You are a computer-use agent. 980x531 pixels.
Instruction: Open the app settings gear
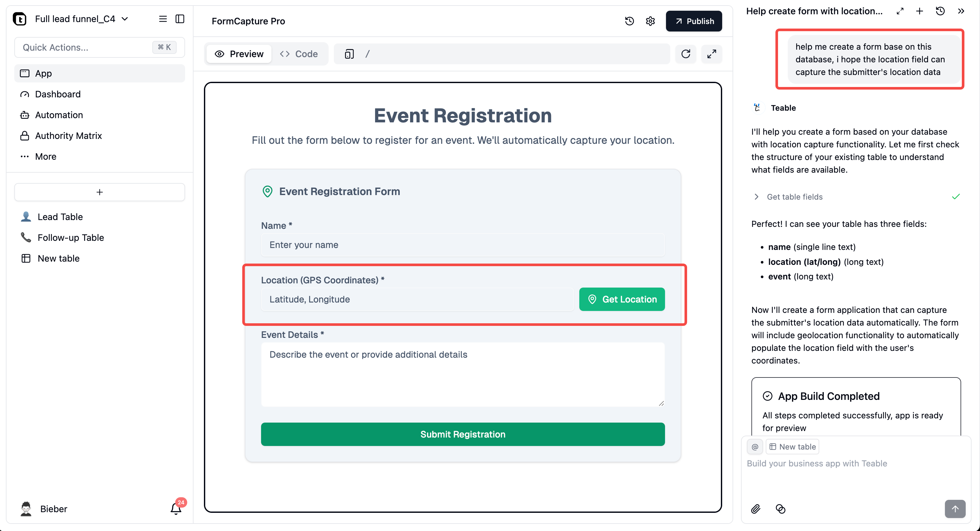coord(650,21)
